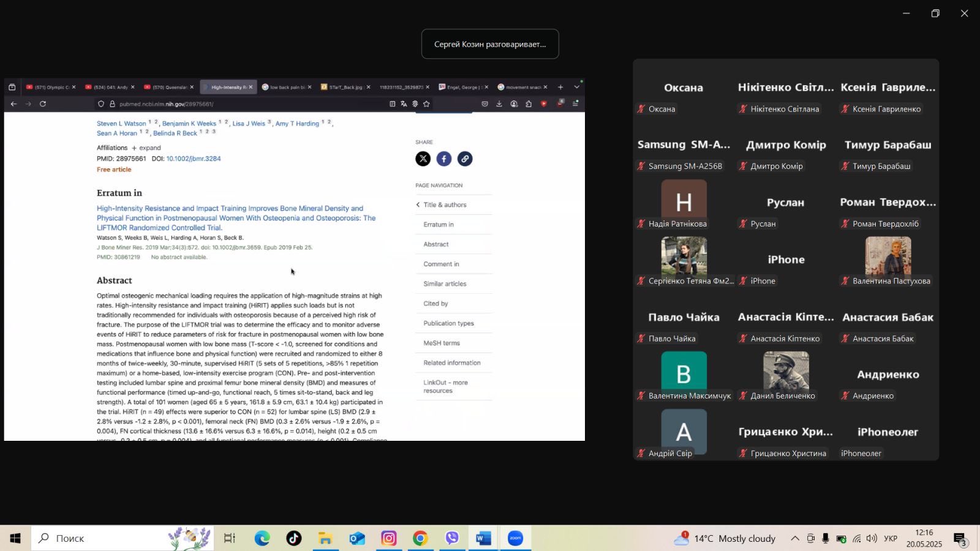Click the Поиск search box
This screenshot has height=551, width=980.
[123, 538]
